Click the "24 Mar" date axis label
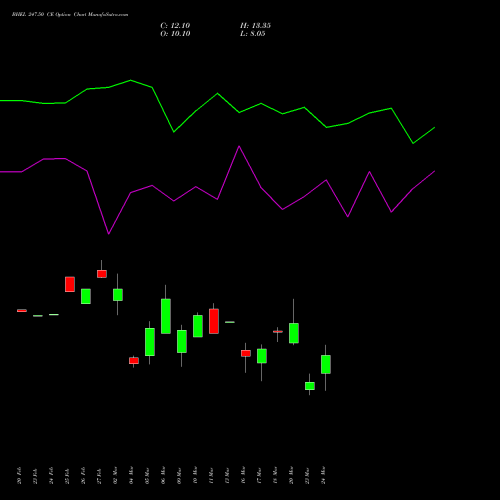This screenshot has height=500, width=500. (x=323, y=475)
